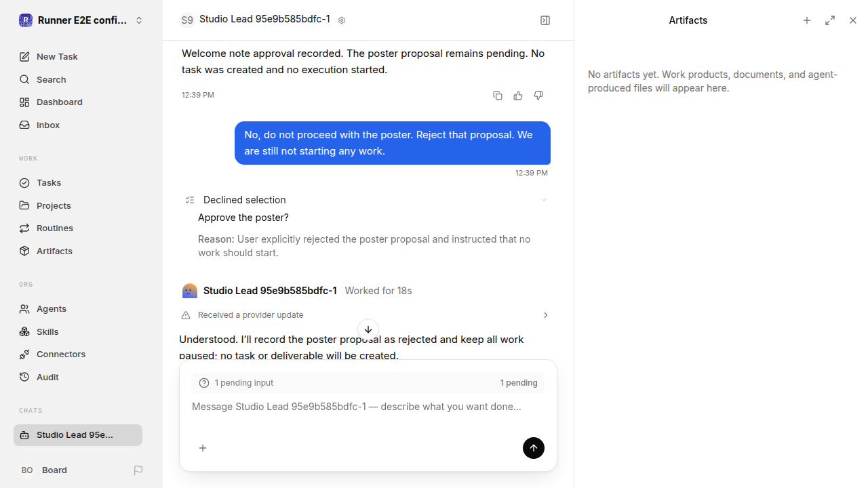Open the workspace switcher next to Runner E2E
This screenshot has height=488, width=868.
coord(139,20)
